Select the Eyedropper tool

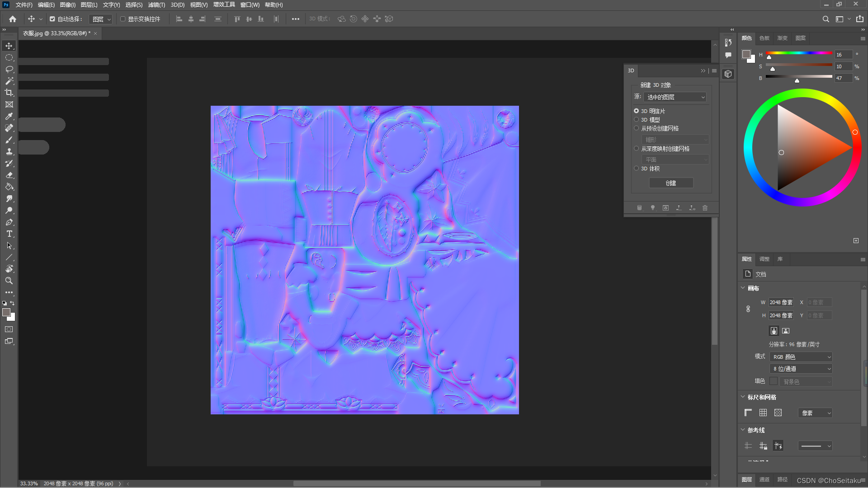point(9,116)
